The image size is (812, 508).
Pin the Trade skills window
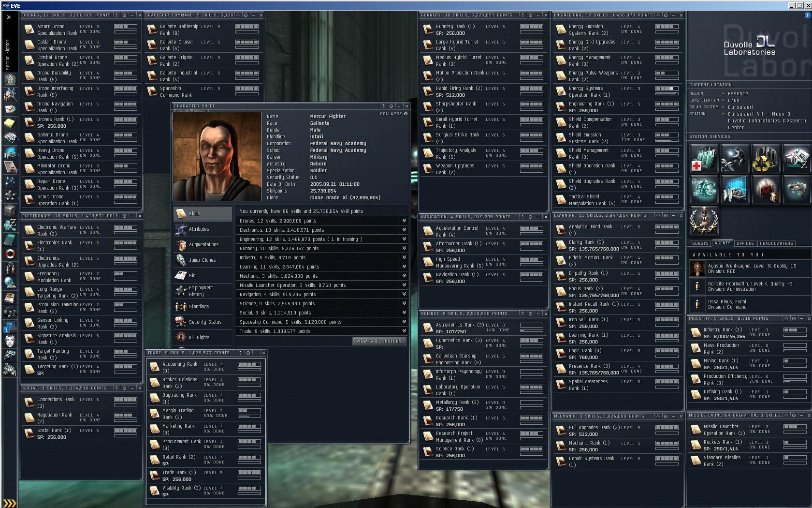248,353
